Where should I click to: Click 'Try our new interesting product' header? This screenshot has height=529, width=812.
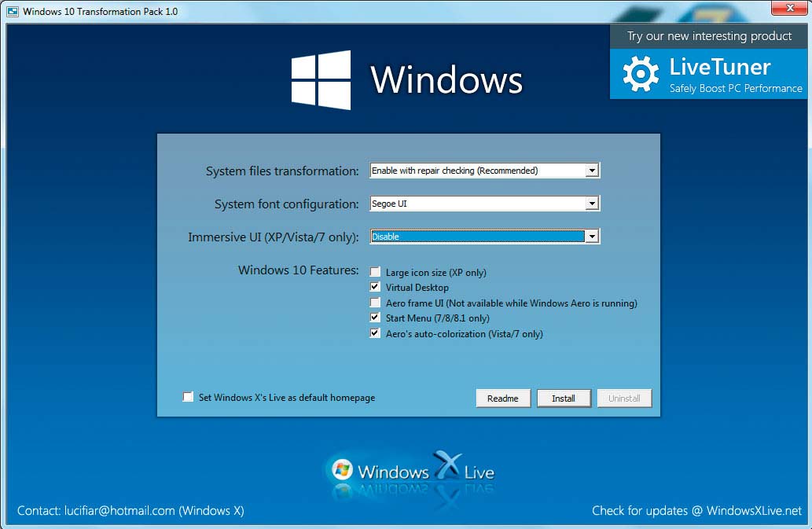709,36
